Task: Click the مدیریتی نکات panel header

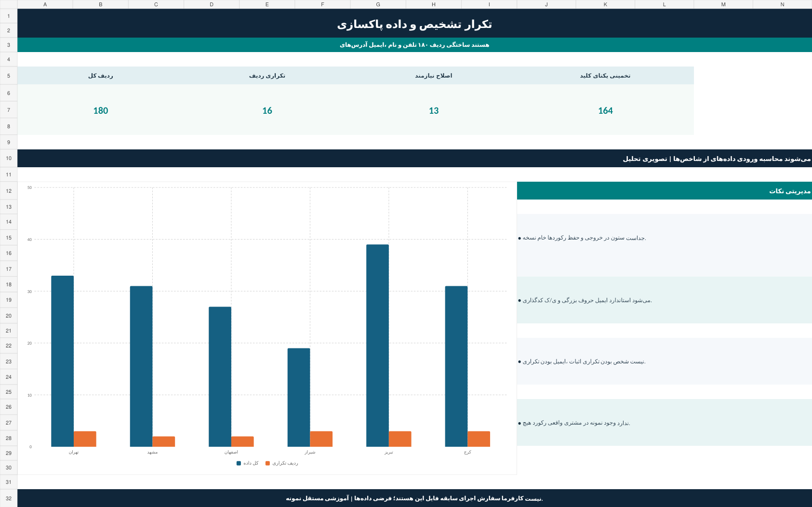Action: (x=665, y=191)
